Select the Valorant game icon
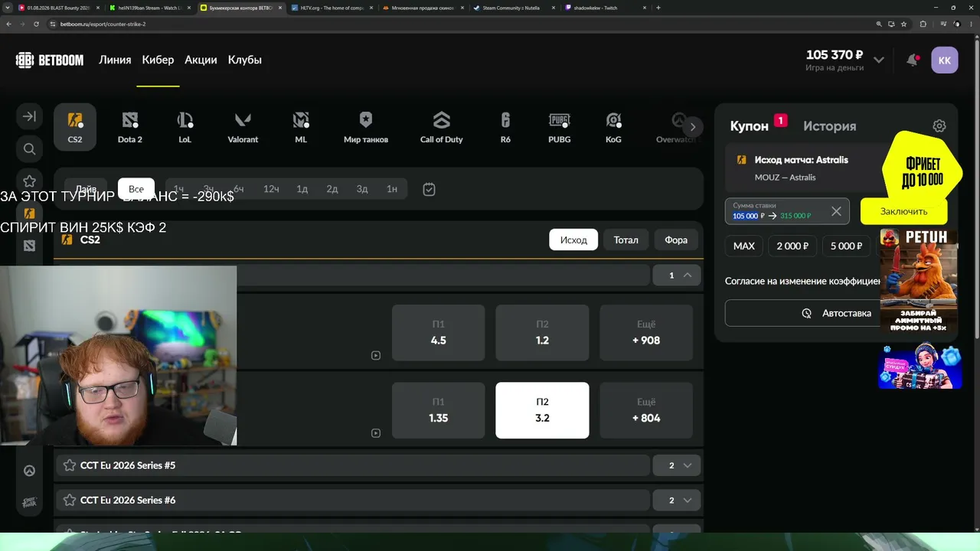 [243, 127]
